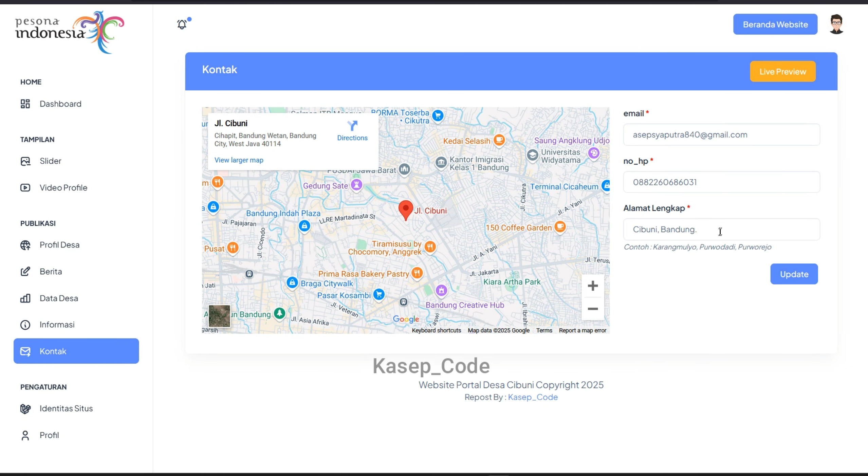The width and height of the screenshot is (868, 476).
Task: Click the Kontak envelope icon
Action: (x=25, y=351)
